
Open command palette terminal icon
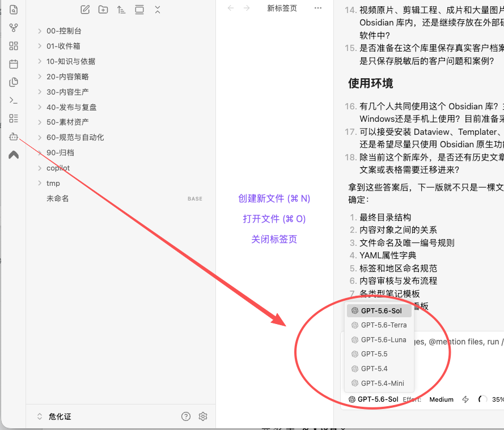tap(14, 100)
